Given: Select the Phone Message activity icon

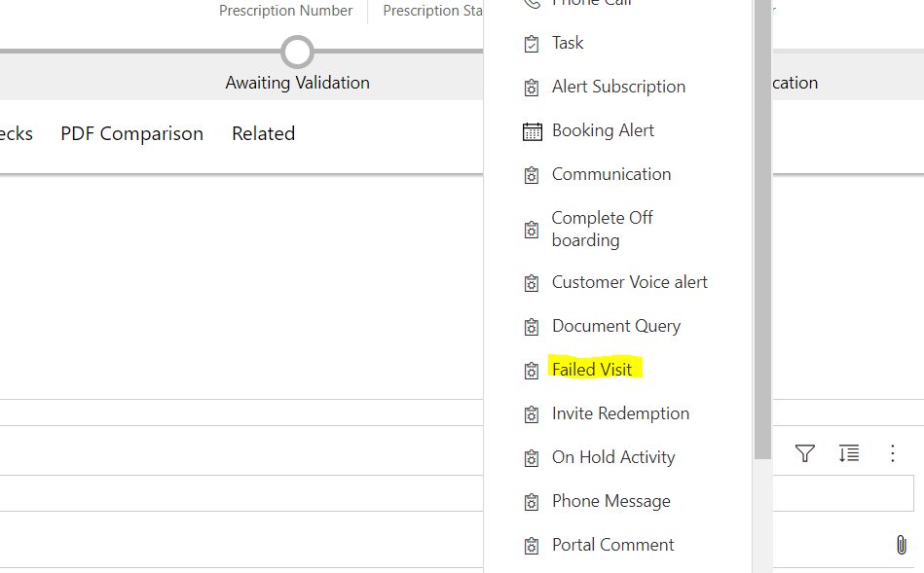Looking at the screenshot, I should pos(531,501).
